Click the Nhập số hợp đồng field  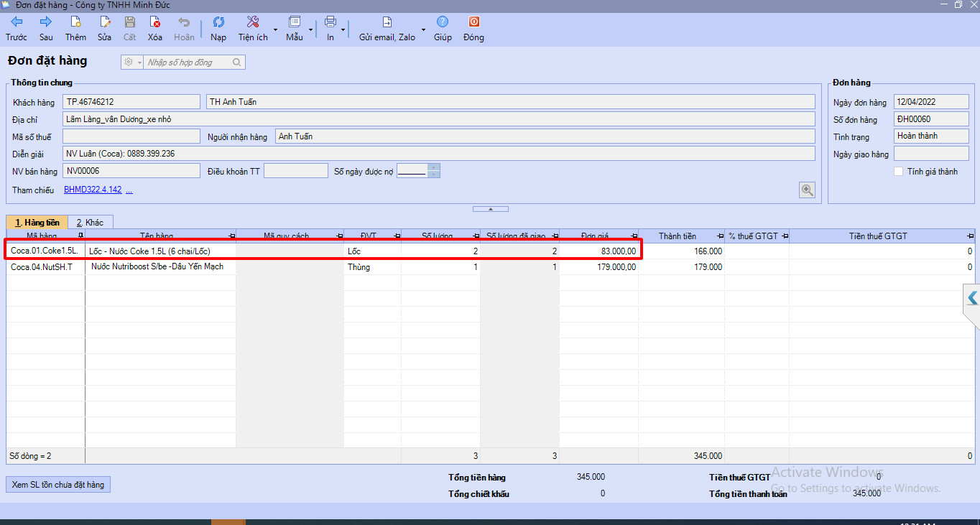pyautogui.click(x=188, y=62)
